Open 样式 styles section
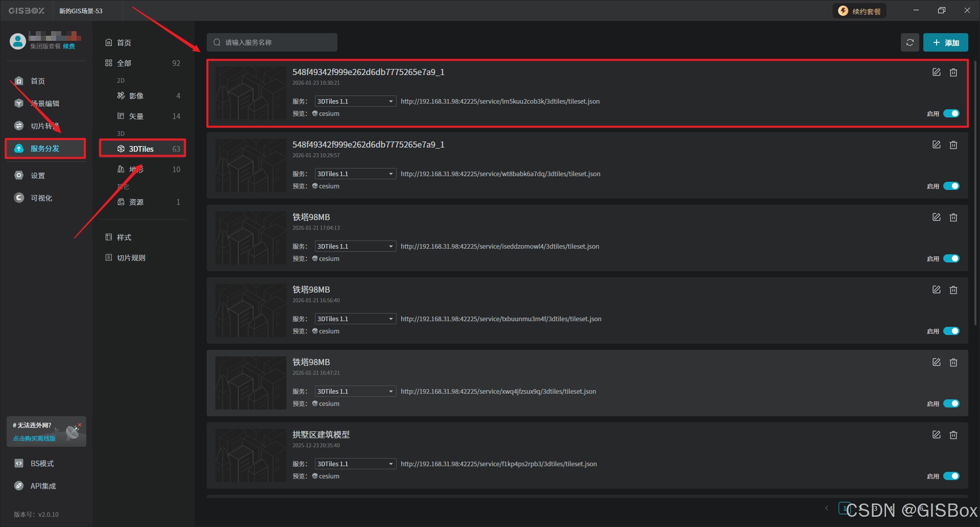This screenshot has height=527, width=980. (124, 237)
